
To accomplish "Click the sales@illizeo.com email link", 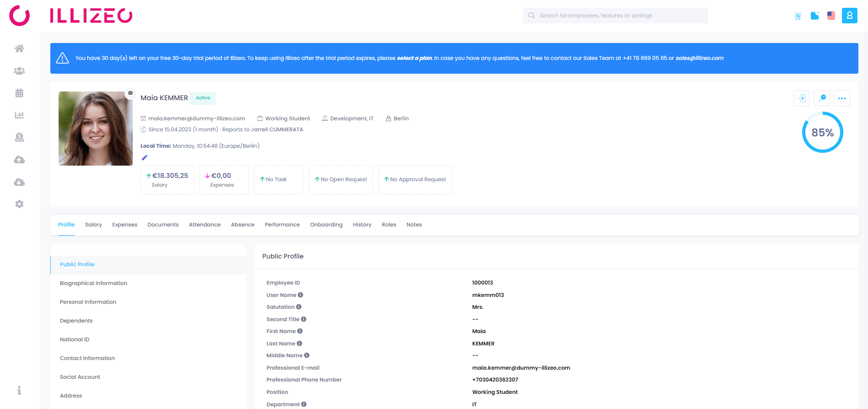I will tap(699, 58).
